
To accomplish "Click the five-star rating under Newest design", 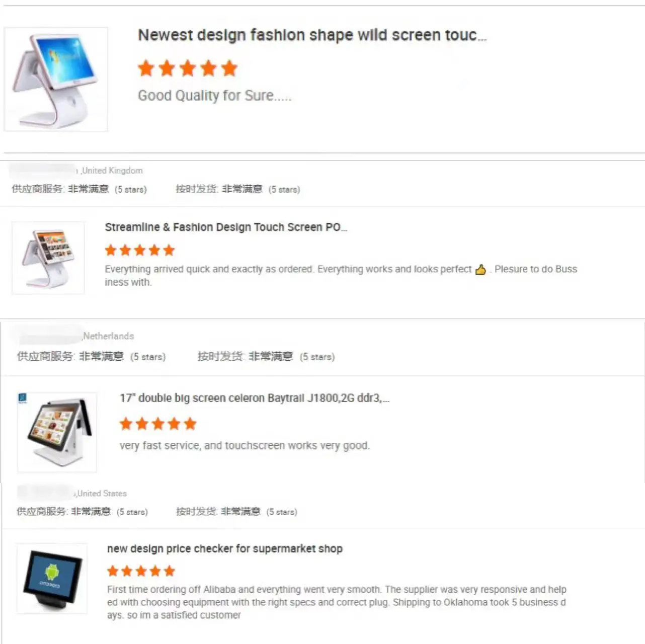I will pyautogui.click(x=188, y=68).
